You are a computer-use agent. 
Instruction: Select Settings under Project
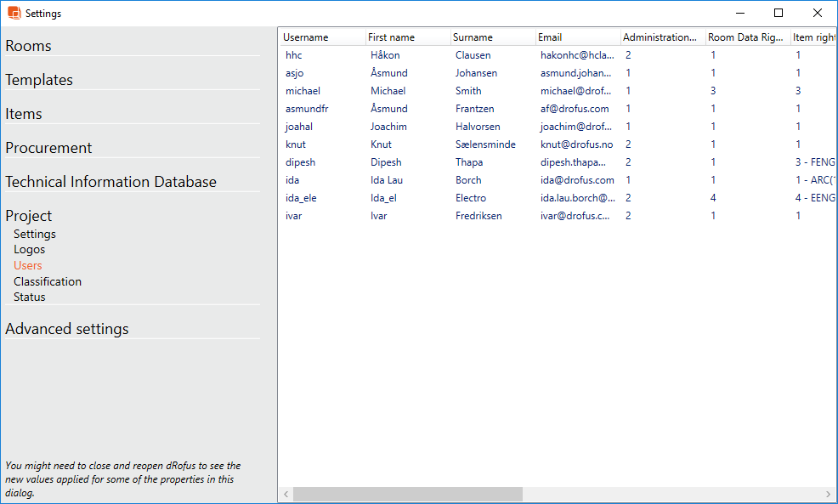tap(35, 234)
